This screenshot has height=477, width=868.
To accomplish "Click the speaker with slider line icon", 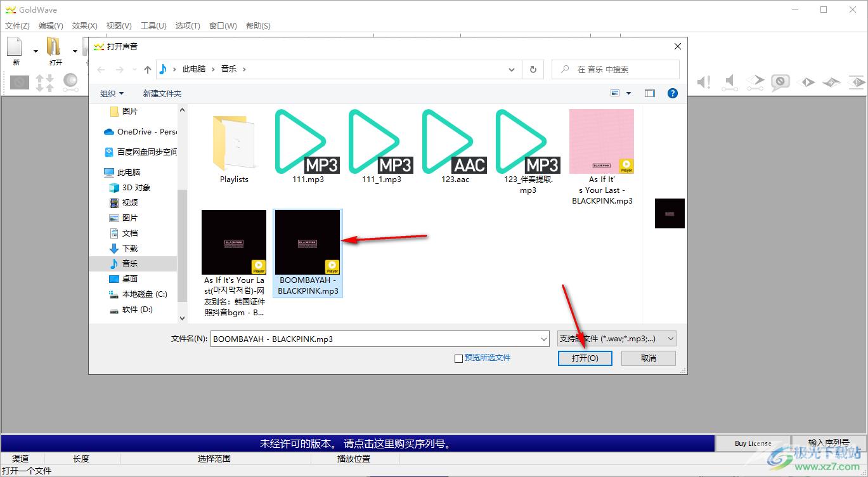I will point(730,82).
